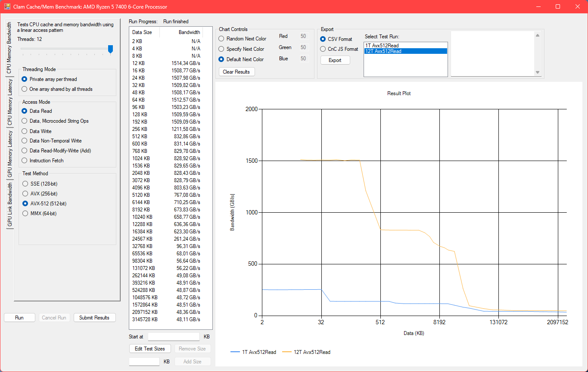Click Clear Results button
Image resolution: width=588 pixels, height=372 pixels.
coord(236,72)
